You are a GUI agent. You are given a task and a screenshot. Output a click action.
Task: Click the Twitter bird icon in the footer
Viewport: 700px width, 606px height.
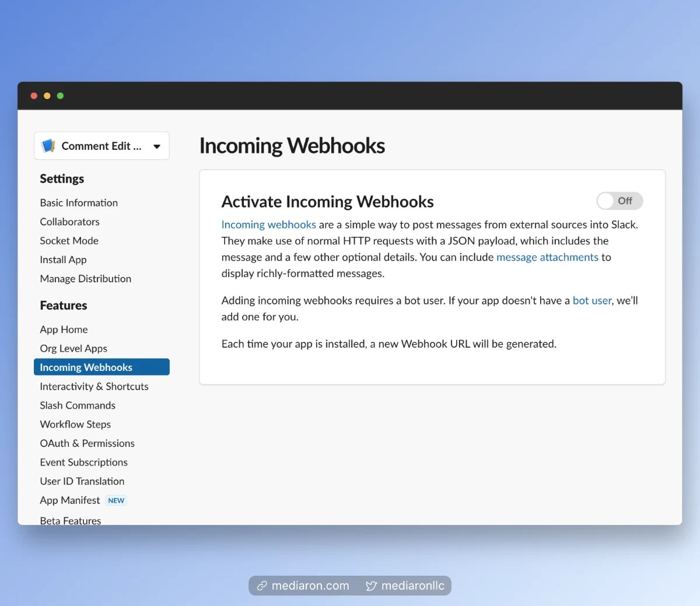[371, 586]
